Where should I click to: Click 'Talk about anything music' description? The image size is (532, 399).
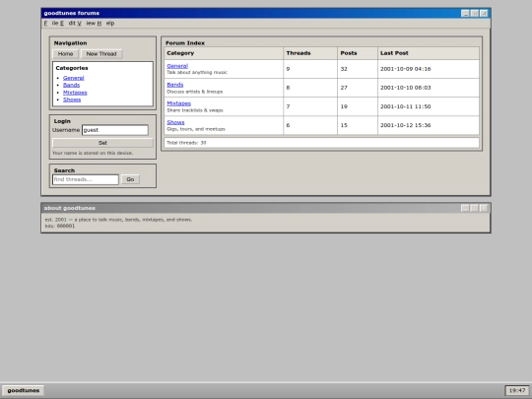pyautogui.click(x=197, y=72)
